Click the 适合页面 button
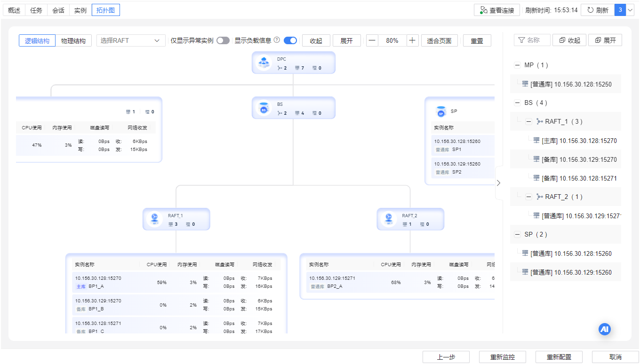Viewport: 640px width, 364px height. [440, 40]
